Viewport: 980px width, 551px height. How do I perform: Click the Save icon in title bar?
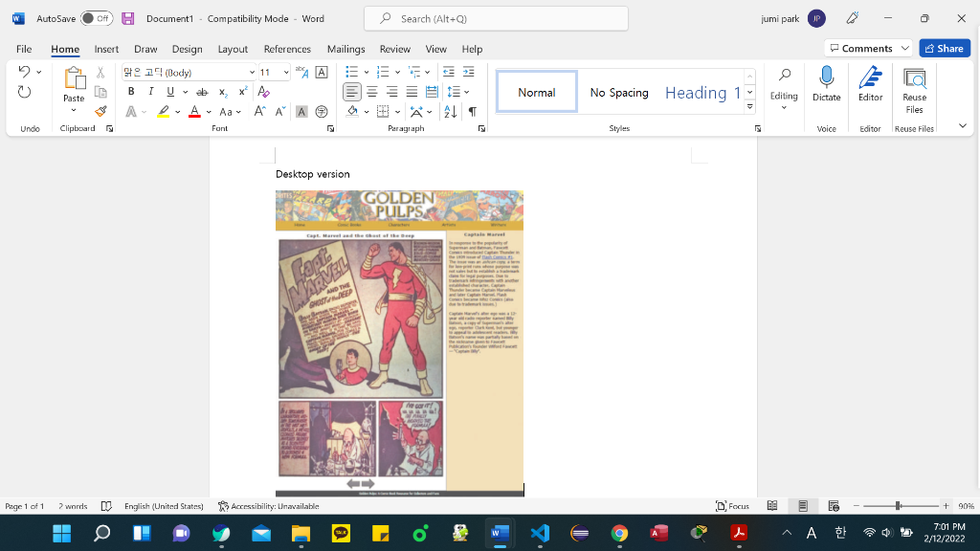coord(128,18)
